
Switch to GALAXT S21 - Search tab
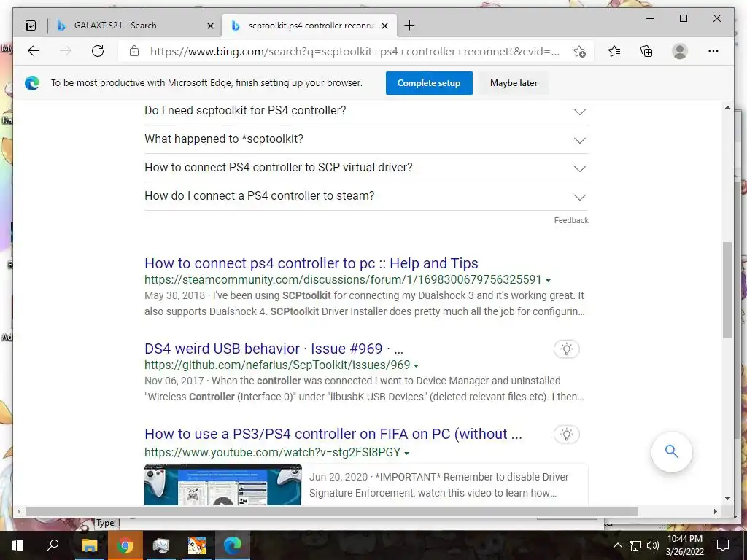click(x=134, y=26)
